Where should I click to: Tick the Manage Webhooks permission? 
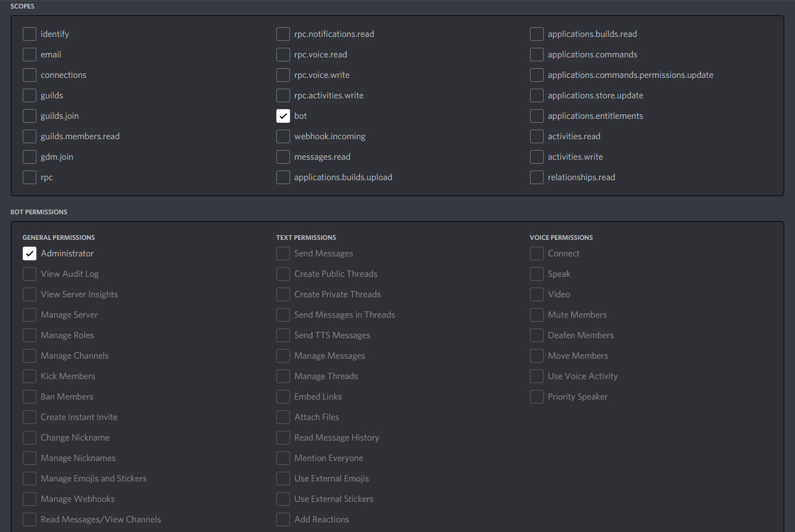[30, 499]
